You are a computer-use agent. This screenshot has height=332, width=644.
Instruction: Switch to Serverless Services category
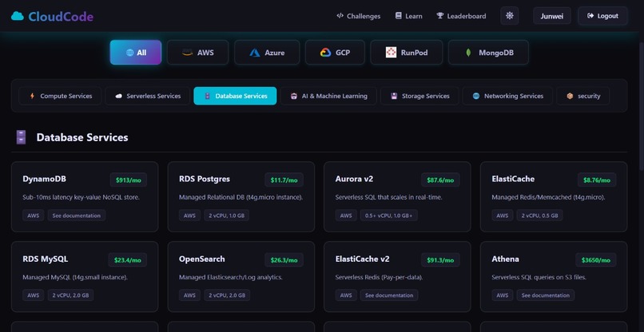pos(148,96)
